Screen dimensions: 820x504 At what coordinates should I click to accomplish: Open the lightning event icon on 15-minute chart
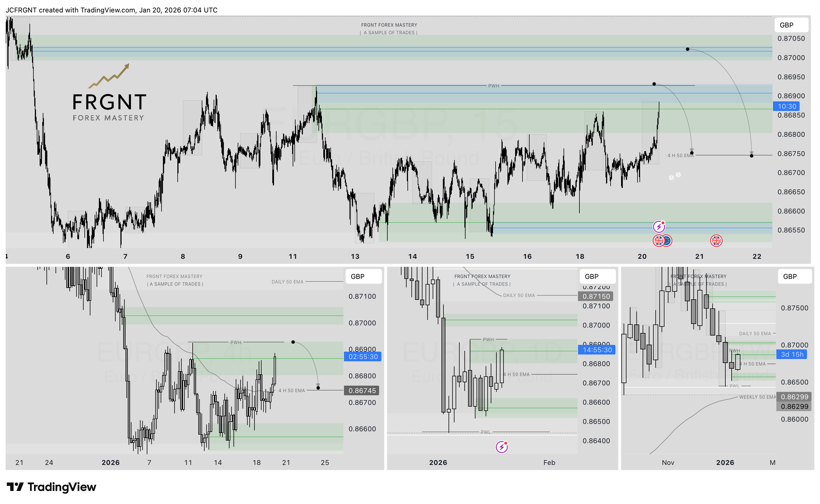658,227
